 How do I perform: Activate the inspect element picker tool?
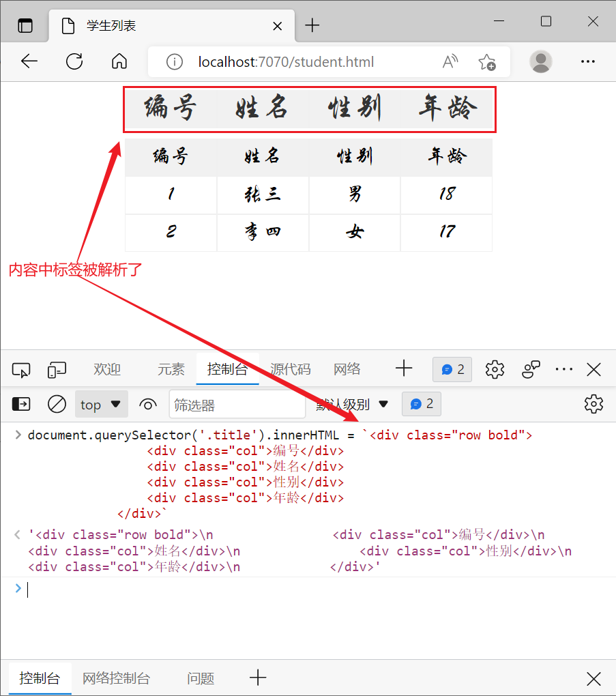coord(21,369)
